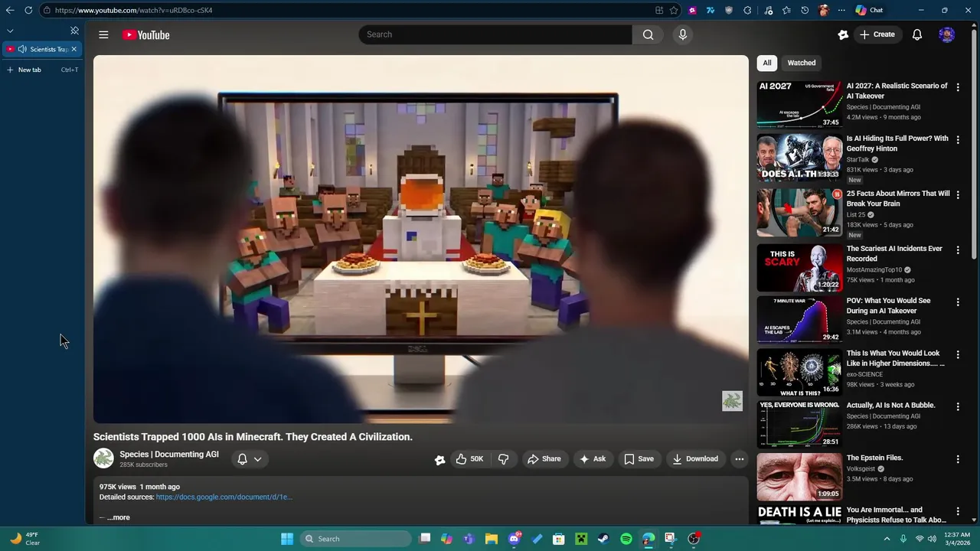The width and height of the screenshot is (980, 551).
Task: View site info lock icon
Action: pos(47,10)
